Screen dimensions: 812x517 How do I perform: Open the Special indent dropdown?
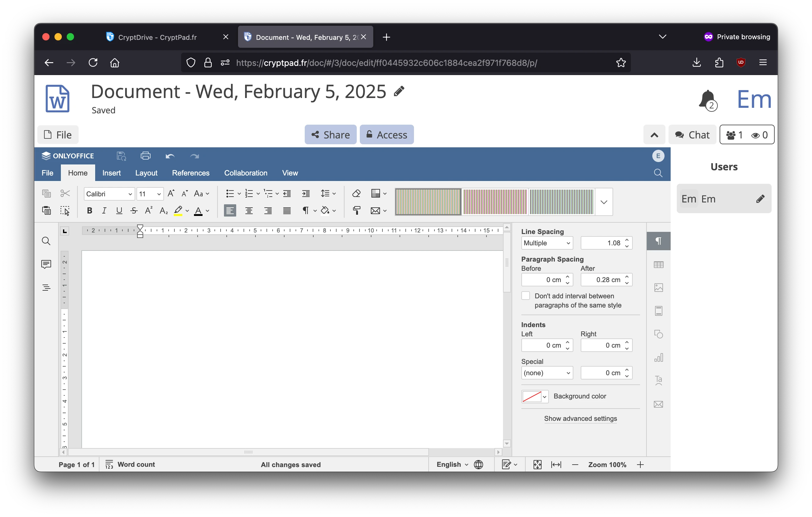[546, 372]
